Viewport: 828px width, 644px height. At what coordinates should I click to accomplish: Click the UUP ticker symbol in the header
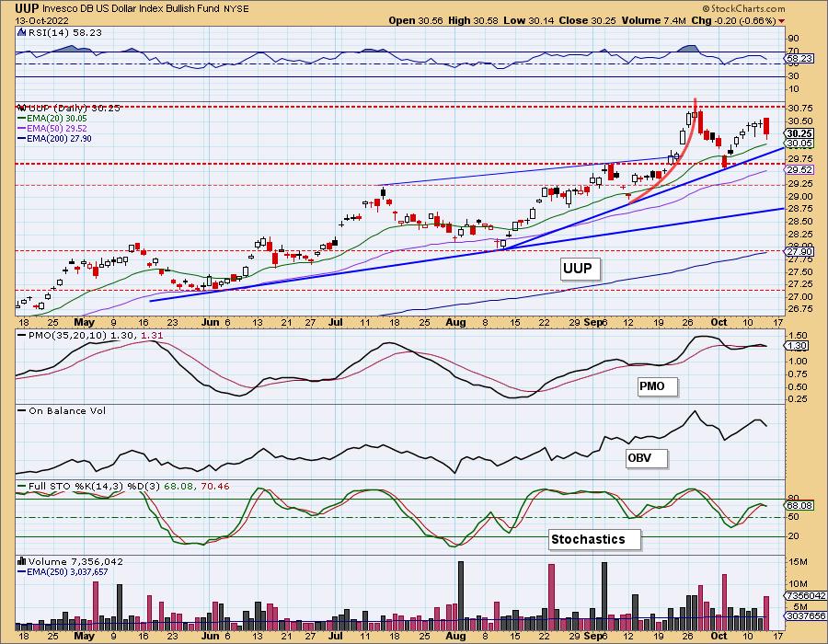coord(27,8)
